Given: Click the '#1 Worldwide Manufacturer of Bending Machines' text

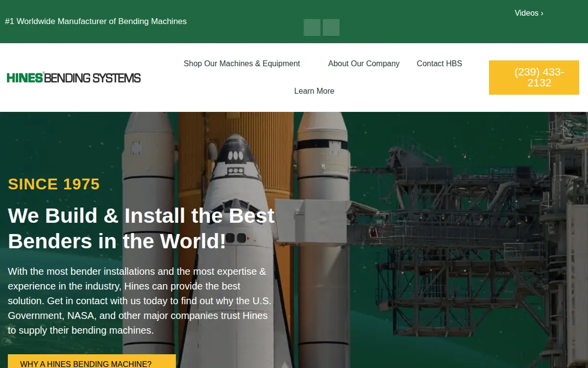Looking at the screenshot, I should coord(96,22).
